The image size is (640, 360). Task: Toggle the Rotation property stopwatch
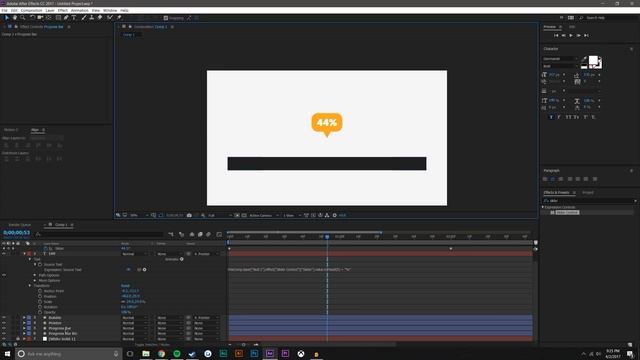point(40,307)
